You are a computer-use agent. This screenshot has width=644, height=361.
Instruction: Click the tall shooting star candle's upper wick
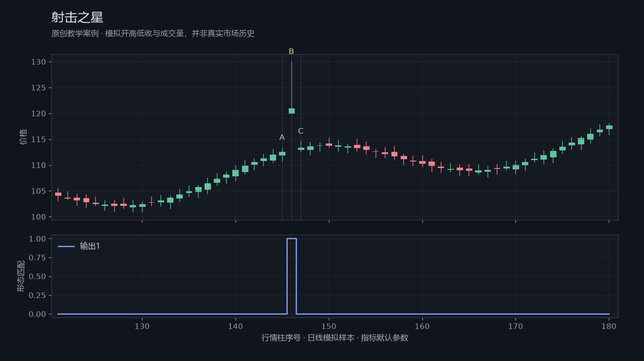[291, 85]
